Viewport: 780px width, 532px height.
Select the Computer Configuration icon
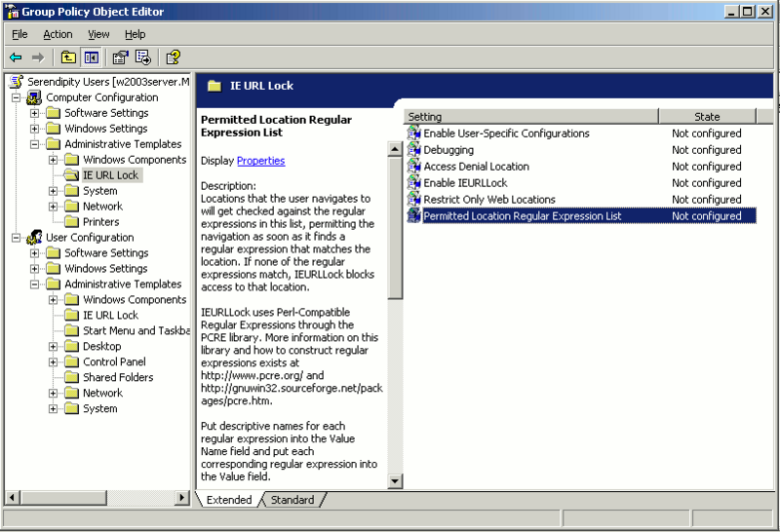tap(34, 97)
